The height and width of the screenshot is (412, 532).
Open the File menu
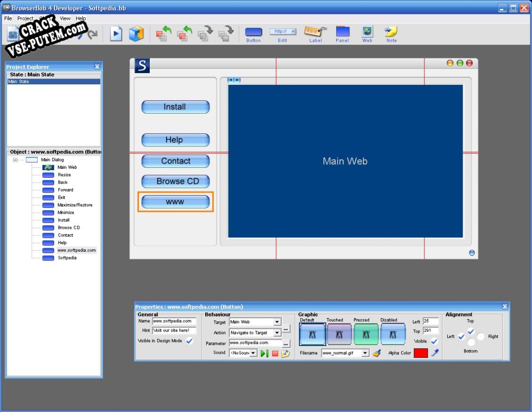(8, 18)
